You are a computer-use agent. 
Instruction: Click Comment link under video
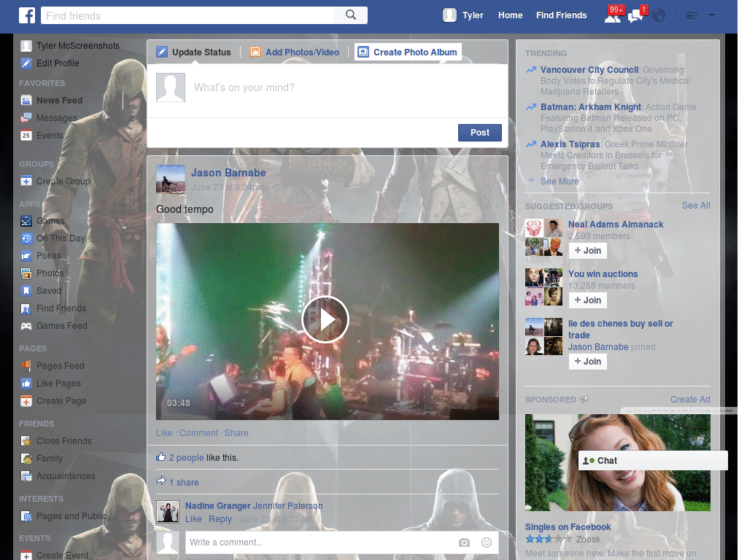(x=198, y=433)
